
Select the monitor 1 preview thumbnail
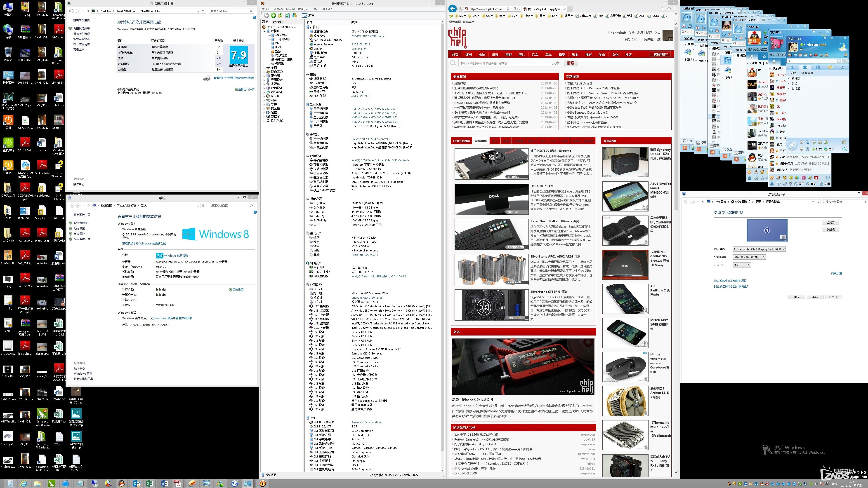pos(767,230)
